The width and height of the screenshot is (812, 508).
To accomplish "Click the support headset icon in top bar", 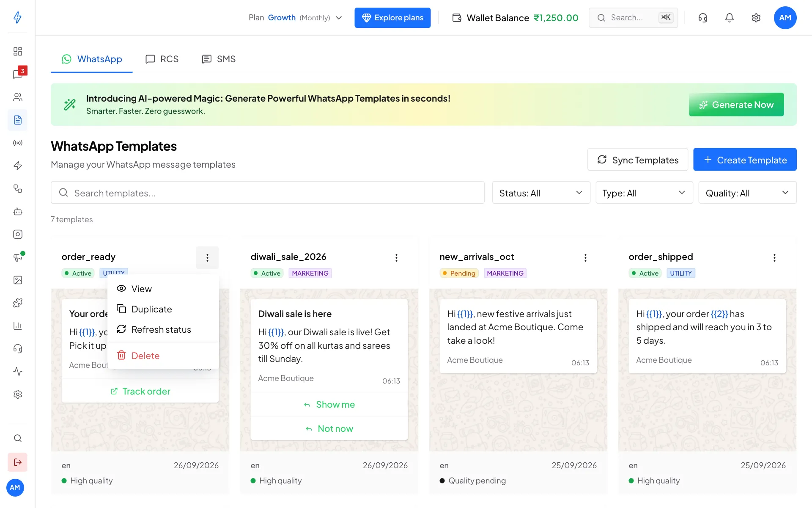I will point(702,18).
